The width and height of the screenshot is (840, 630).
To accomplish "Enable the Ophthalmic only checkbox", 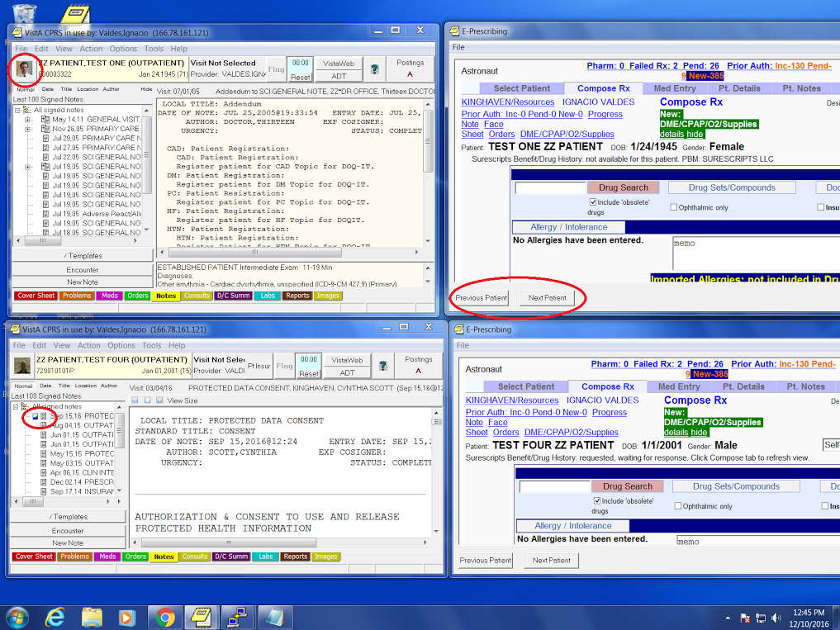I will tap(675, 206).
